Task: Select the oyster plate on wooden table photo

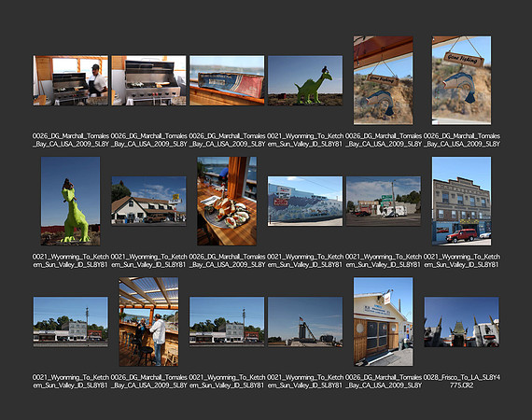Action: point(227,202)
